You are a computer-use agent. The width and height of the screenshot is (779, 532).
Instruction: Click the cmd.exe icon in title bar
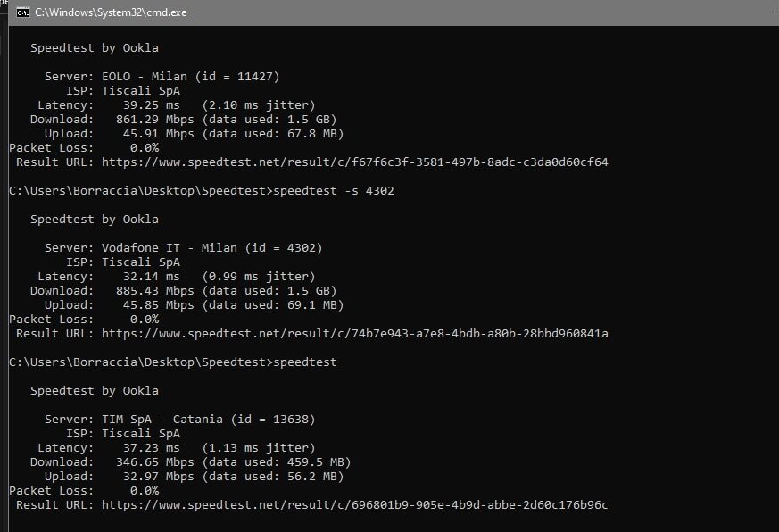click(23, 12)
